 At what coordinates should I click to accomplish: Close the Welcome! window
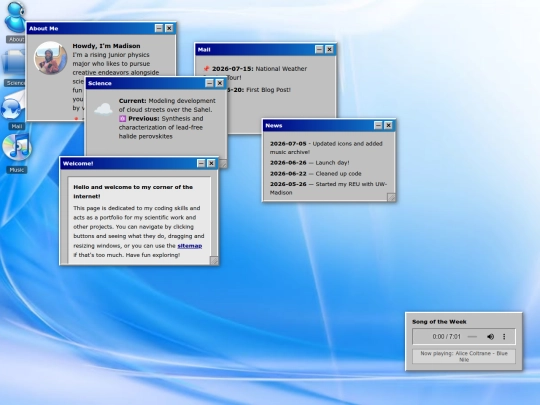point(211,163)
